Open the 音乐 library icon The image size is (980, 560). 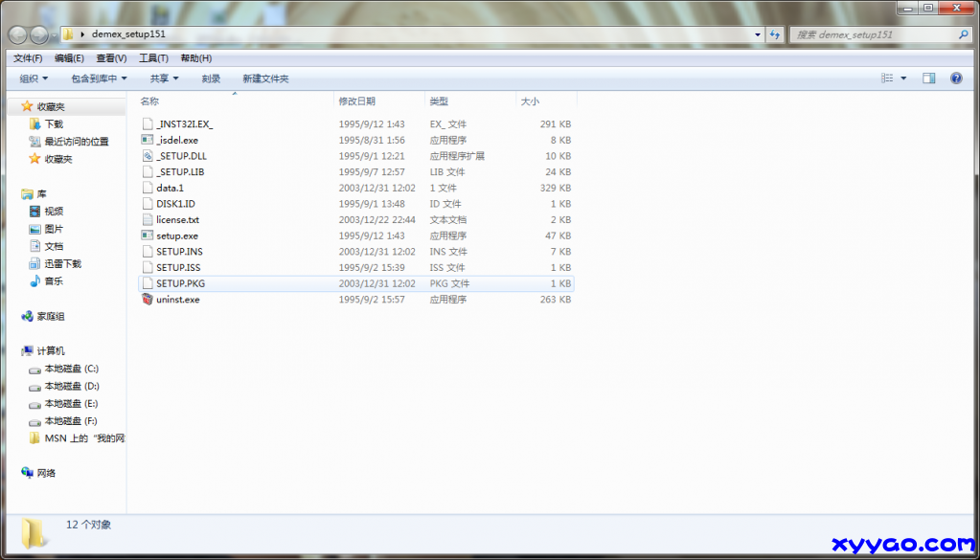pyautogui.click(x=35, y=281)
